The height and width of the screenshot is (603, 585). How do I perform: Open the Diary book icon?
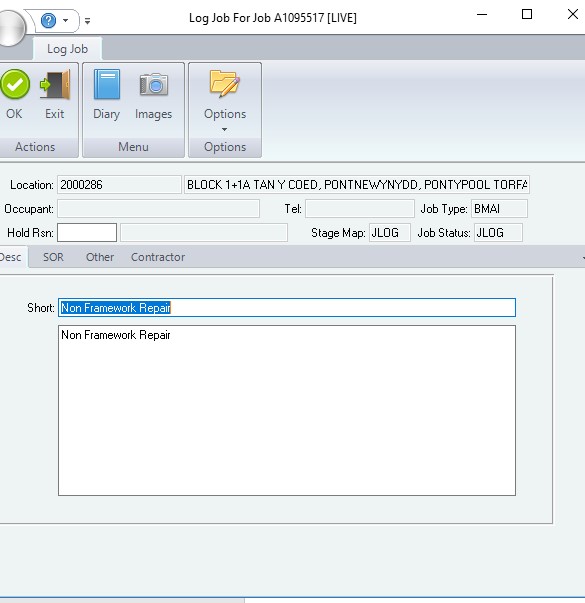(x=107, y=84)
